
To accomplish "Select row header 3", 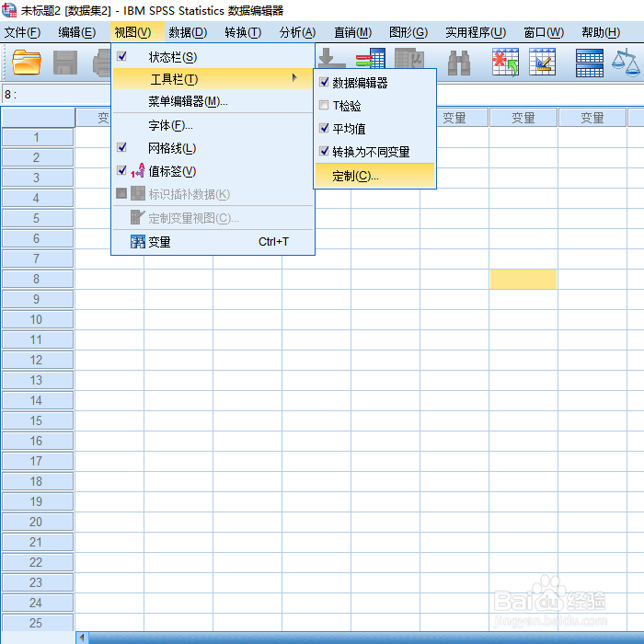I will pos(38,178).
